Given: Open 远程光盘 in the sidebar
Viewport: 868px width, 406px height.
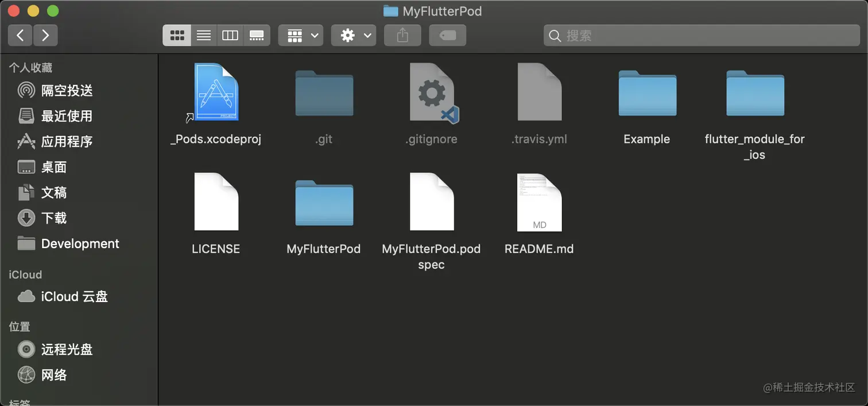Looking at the screenshot, I should pyautogui.click(x=55, y=349).
